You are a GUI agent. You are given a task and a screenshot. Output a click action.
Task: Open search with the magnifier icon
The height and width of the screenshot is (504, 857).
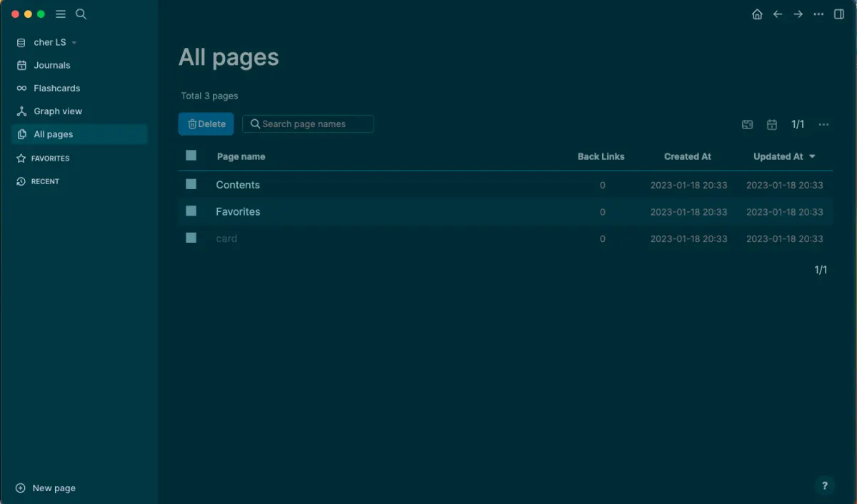coord(81,14)
